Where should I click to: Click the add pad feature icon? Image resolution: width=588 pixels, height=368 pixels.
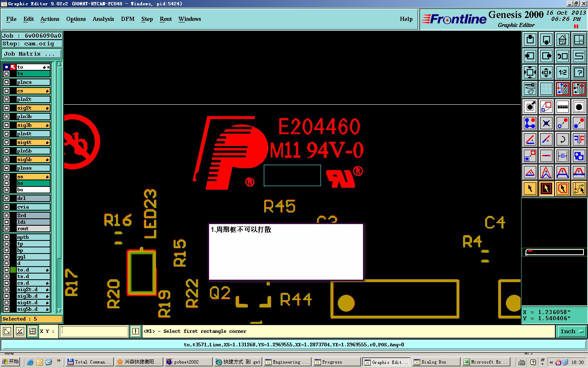[530, 107]
